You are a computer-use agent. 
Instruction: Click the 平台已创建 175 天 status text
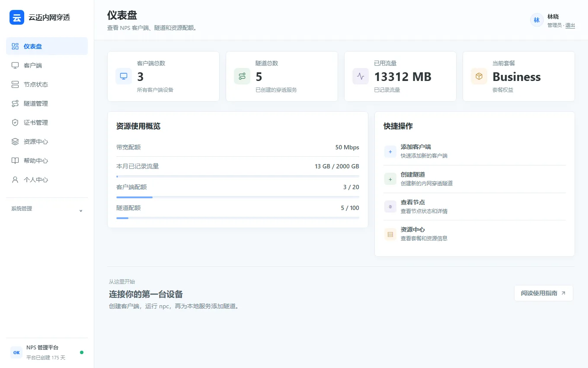46,358
